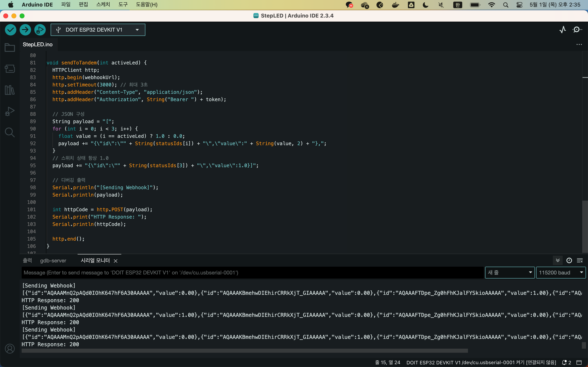Open the Search sidebar icon
This screenshot has height=367, width=588.
pyautogui.click(x=10, y=133)
